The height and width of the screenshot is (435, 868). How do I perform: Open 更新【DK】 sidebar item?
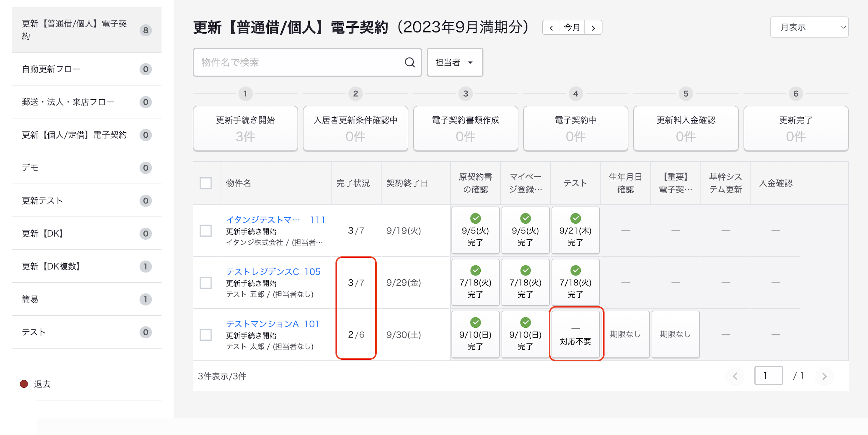click(87, 233)
